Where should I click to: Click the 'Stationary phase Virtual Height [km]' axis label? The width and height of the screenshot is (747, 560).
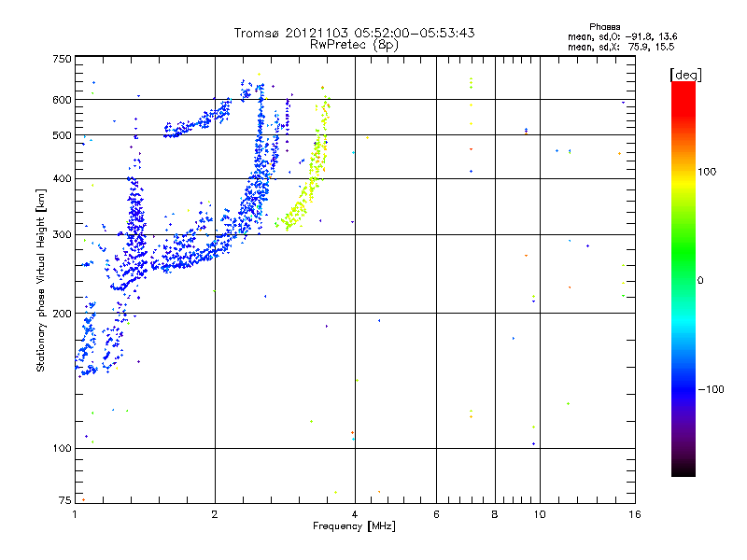click(x=40, y=280)
